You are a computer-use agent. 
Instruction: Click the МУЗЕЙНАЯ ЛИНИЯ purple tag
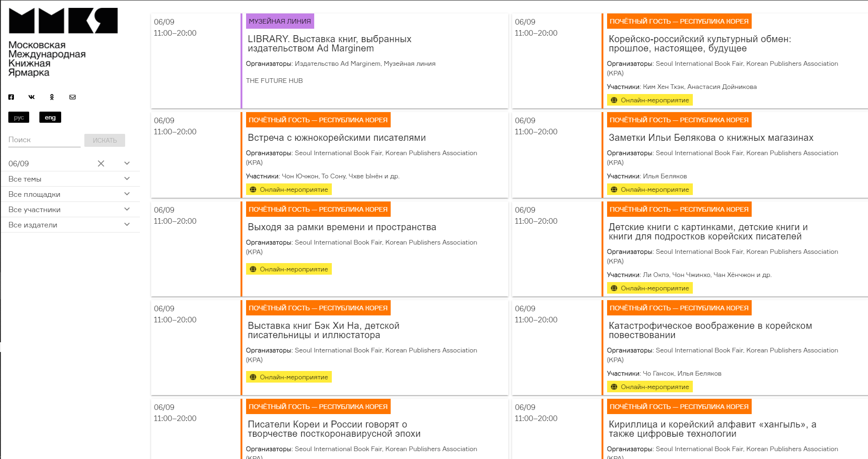280,21
